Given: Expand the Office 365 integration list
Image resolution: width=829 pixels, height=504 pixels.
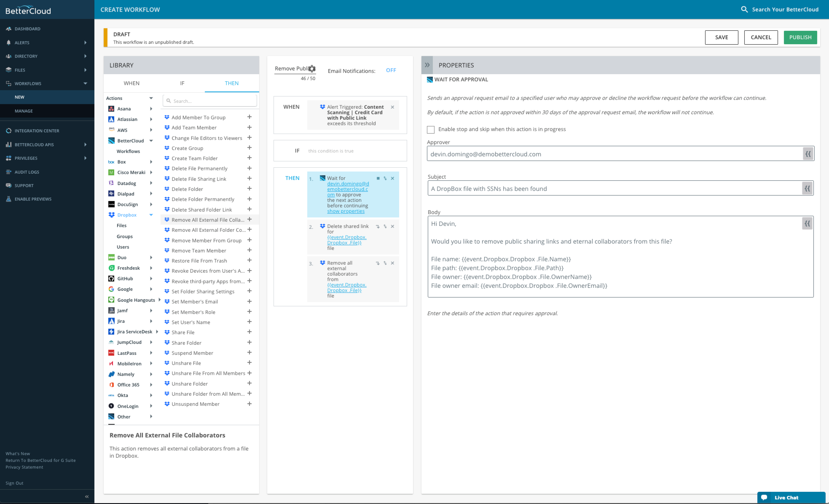Looking at the screenshot, I should click(x=151, y=385).
